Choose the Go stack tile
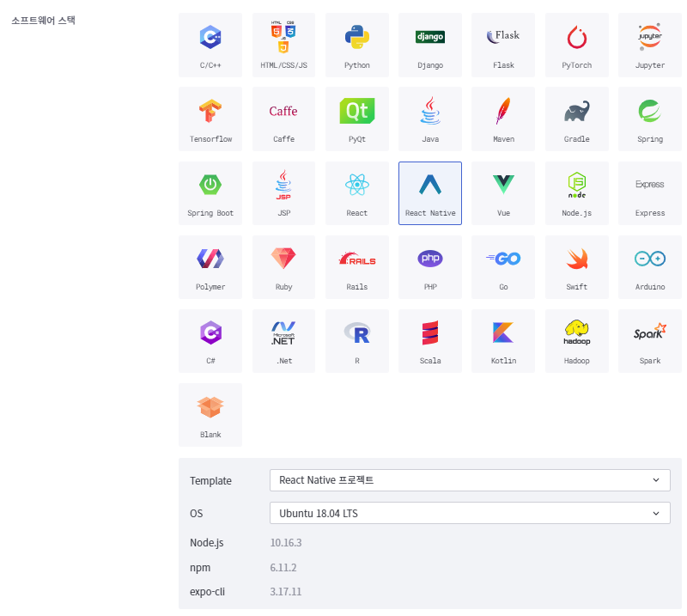Image resolution: width=687 pixels, height=616 pixels. pos(503,267)
